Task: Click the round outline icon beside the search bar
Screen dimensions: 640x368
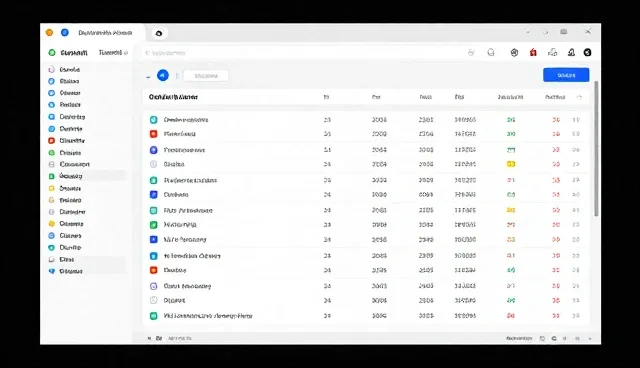Action: pos(491,53)
